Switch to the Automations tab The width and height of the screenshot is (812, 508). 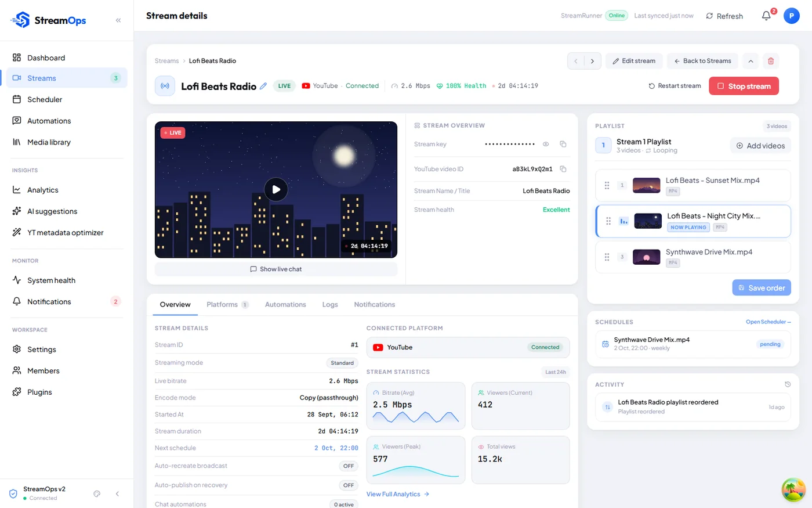click(x=285, y=304)
